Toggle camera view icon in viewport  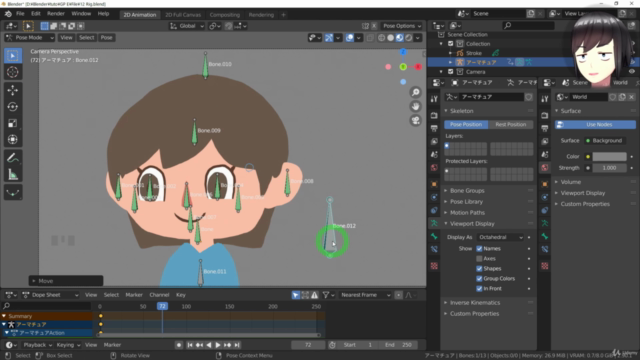click(416, 120)
